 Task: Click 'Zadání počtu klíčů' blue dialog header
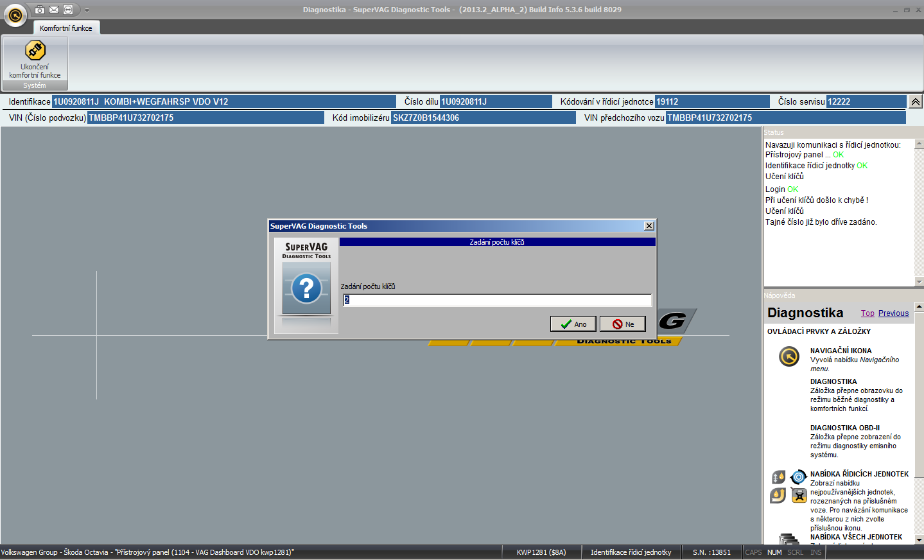(498, 242)
